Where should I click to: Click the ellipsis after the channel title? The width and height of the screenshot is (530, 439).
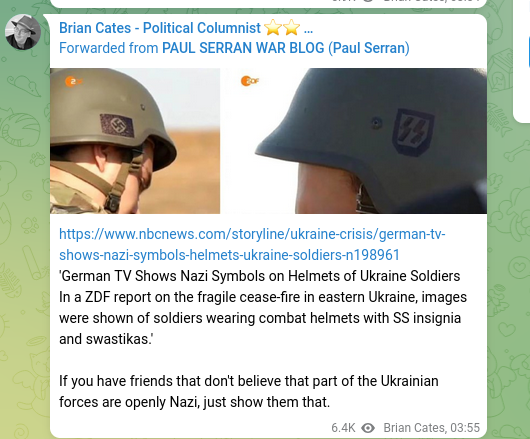(308, 30)
